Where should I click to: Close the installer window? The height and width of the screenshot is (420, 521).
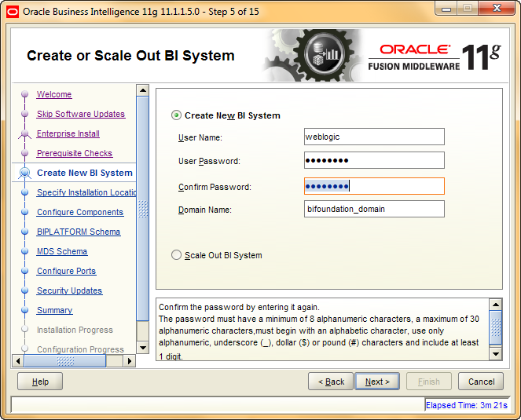(497, 9)
